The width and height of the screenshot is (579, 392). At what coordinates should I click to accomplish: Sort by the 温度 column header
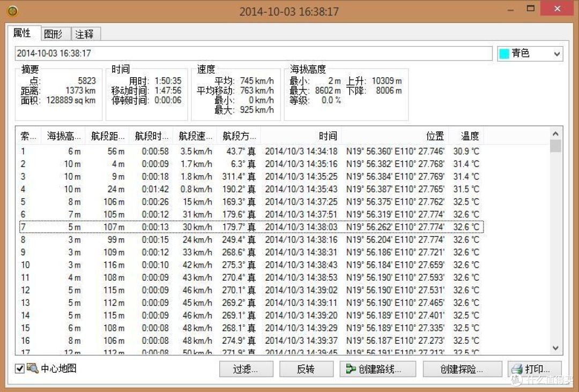pos(466,137)
